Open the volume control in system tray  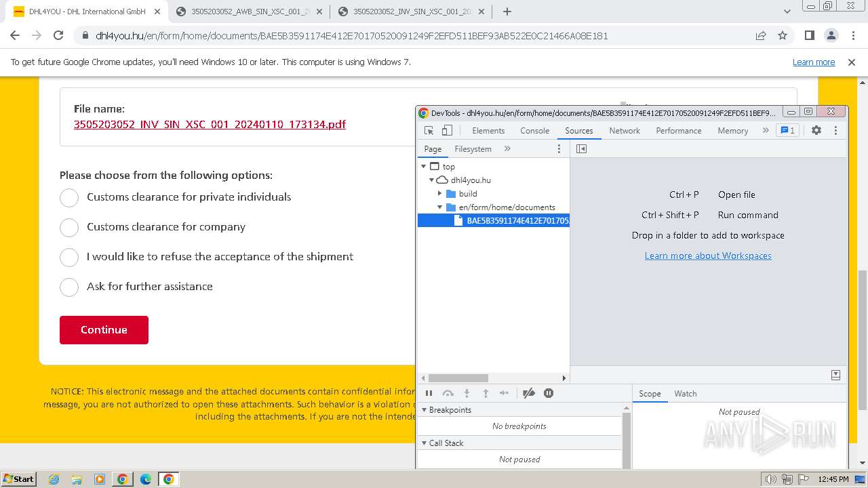pyautogui.click(x=770, y=479)
